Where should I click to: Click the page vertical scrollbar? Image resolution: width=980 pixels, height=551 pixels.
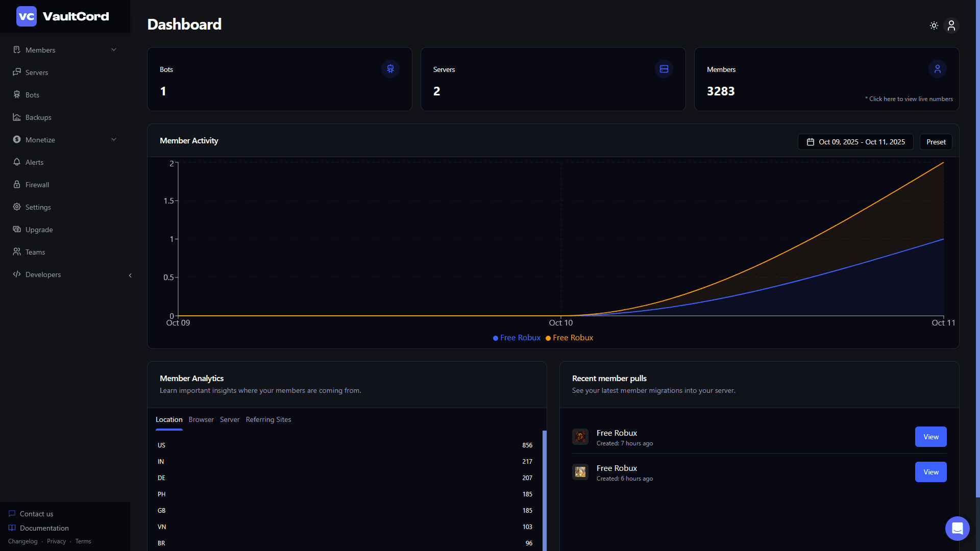click(977, 248)
